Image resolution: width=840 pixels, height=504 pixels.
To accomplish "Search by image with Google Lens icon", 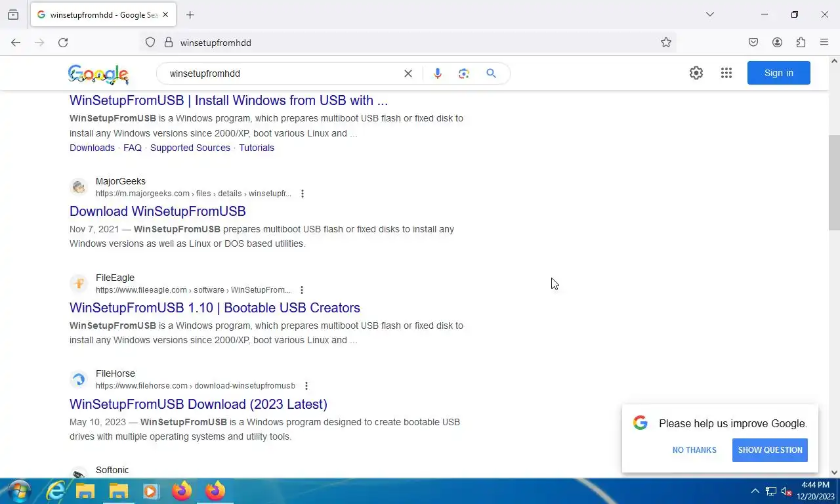I will (464, 73).
